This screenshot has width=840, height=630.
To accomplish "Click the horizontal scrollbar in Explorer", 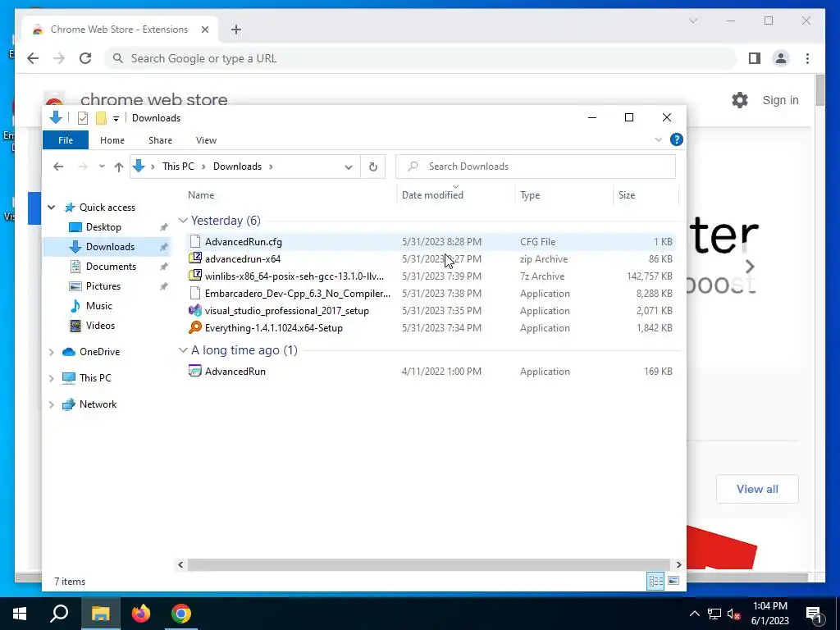I will (429, 564).
